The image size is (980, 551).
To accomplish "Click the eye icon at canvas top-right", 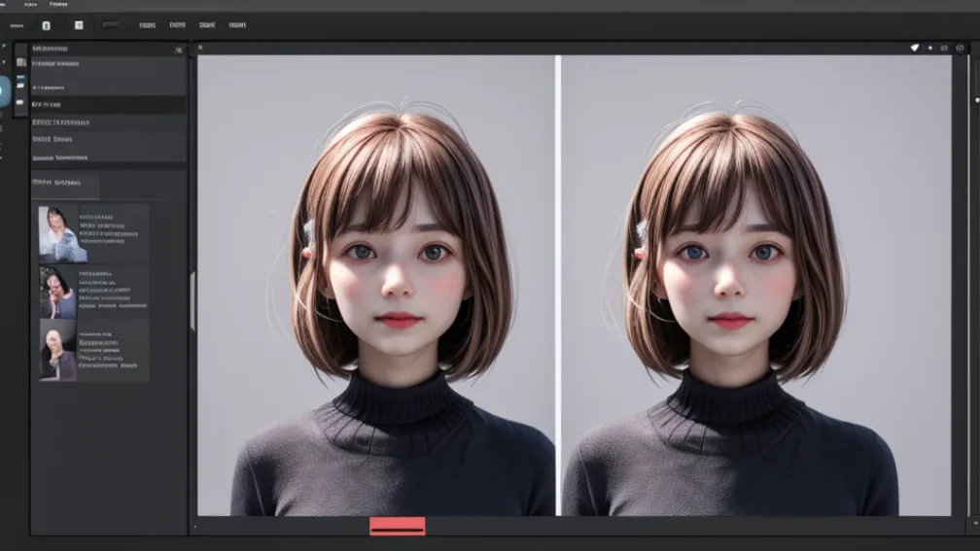I will [x=961, y=48].
